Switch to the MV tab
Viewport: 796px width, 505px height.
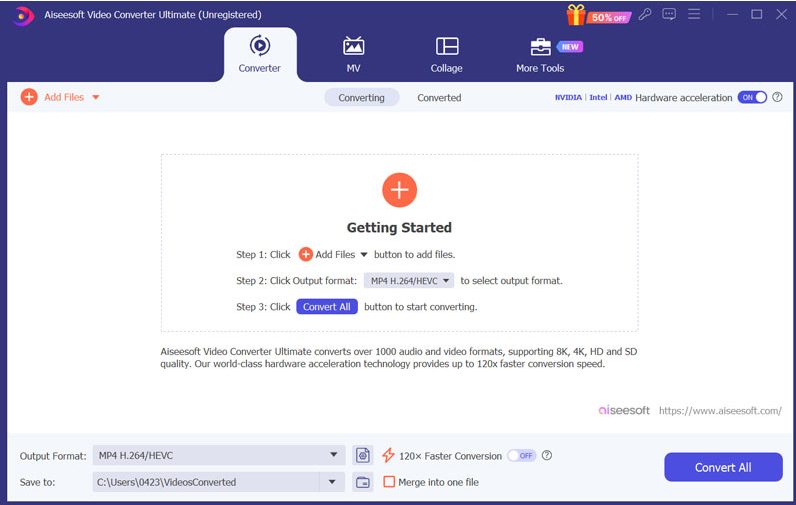click(x=353, y=55)
